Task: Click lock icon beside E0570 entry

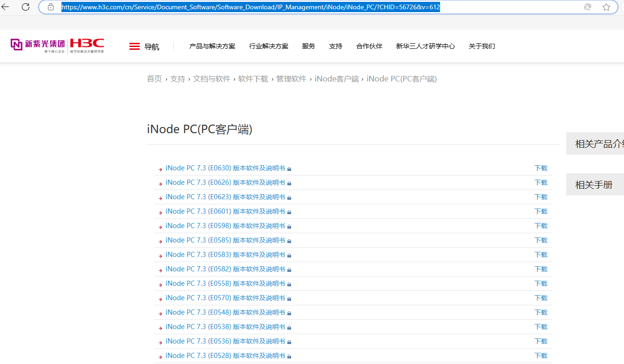Action: tap(289, 299)
